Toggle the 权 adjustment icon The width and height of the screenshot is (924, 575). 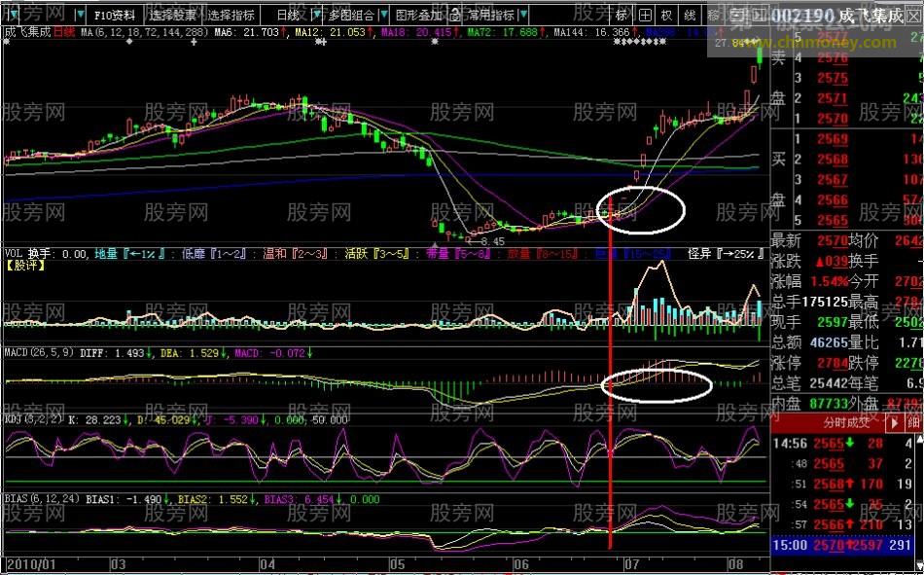(x=667, y=15)
